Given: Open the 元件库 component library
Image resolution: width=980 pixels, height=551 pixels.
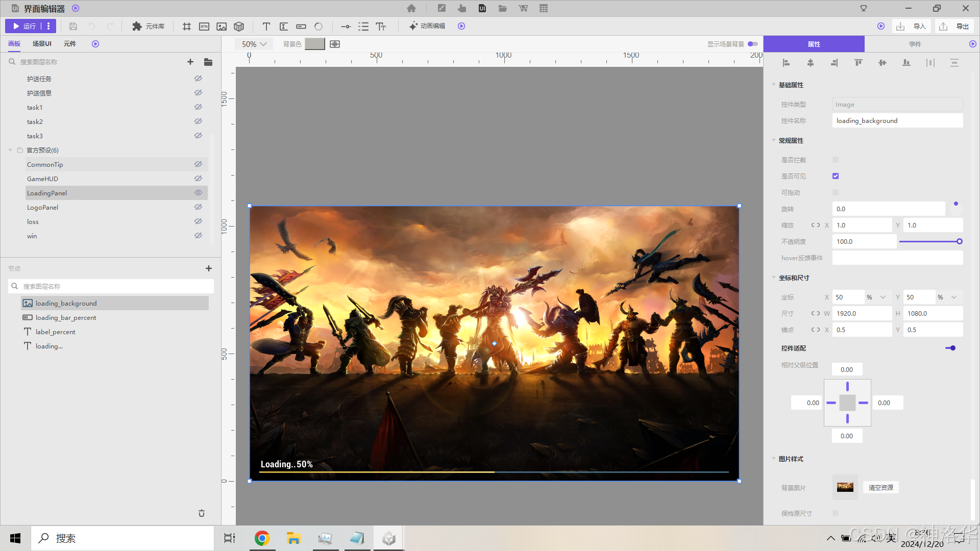Looking at the screenshot, I should tap(149, 26).
